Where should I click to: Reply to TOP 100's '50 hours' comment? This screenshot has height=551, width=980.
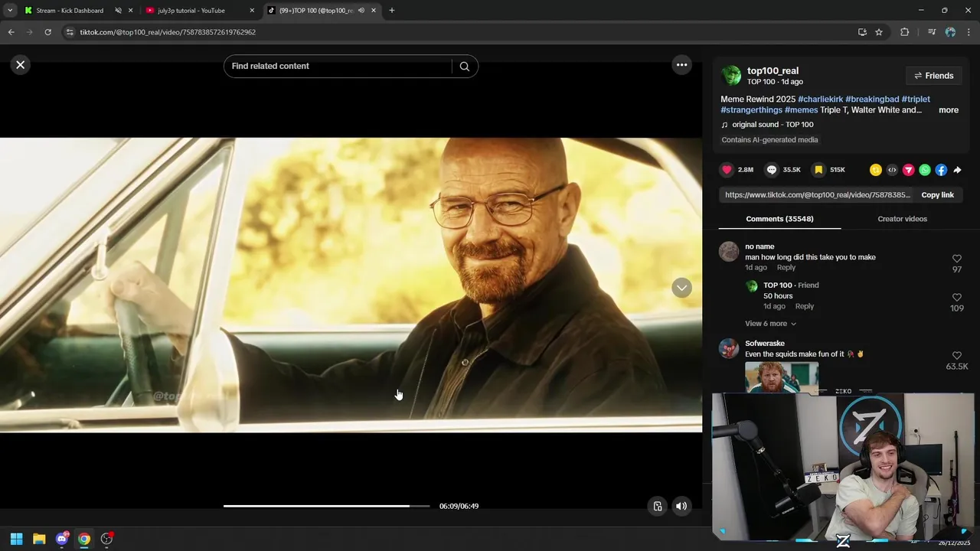[x=804, y=306]
